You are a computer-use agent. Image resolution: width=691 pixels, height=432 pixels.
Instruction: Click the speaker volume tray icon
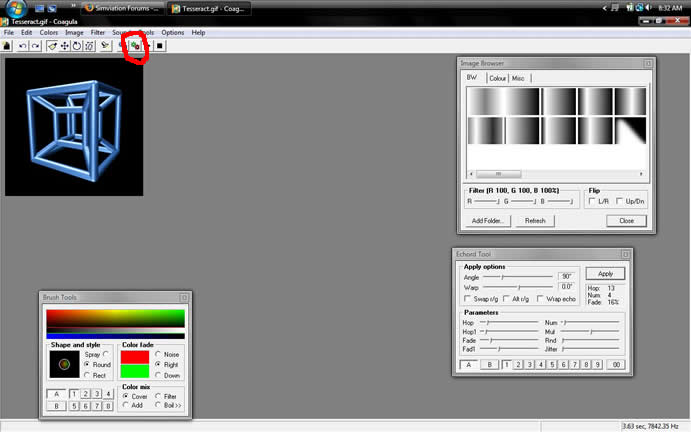[x=649, y=8]
